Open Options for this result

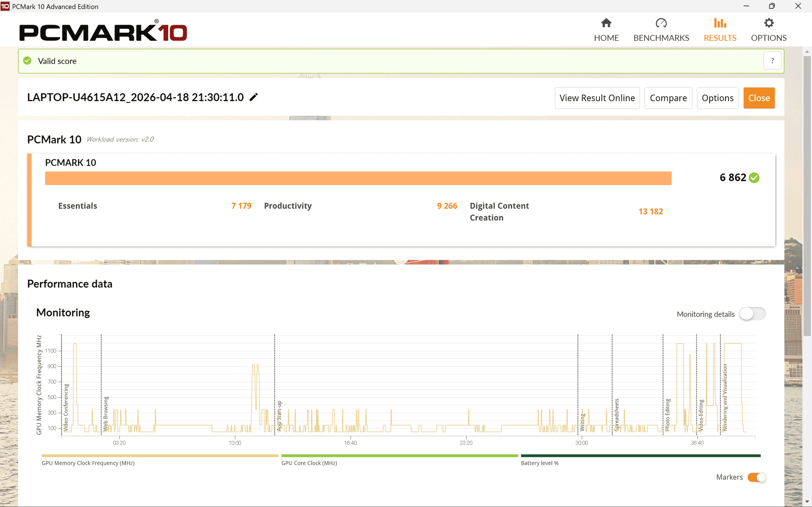coord(717,98)
